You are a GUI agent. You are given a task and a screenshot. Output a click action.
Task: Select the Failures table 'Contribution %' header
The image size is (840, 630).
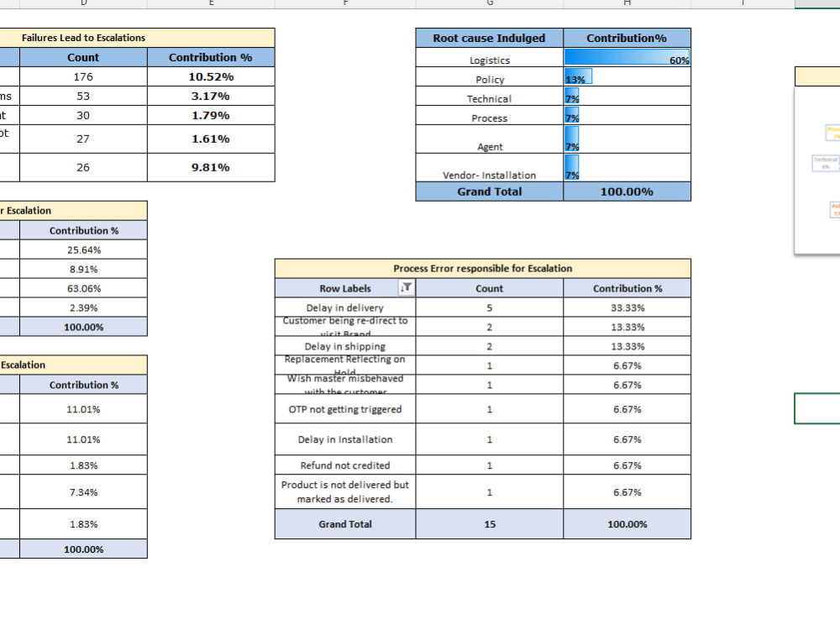211,57
